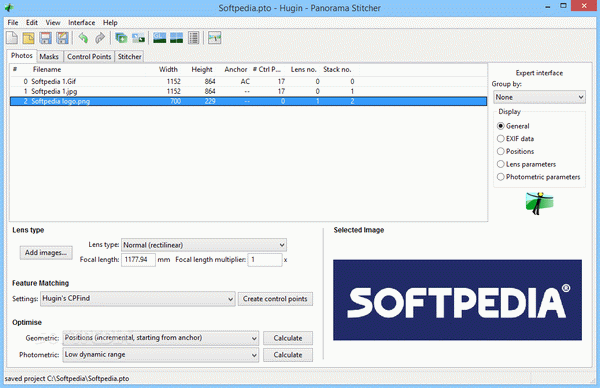Screen dimensions: 600x388
Task: Click the Width column header
Action: (x=168, y=70)
